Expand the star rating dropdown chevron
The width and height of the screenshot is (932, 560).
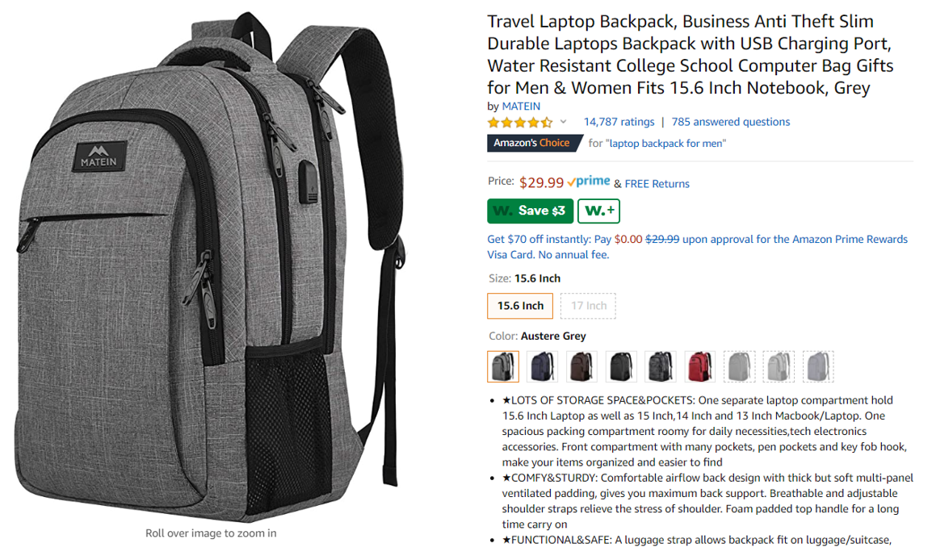[564, 122]
